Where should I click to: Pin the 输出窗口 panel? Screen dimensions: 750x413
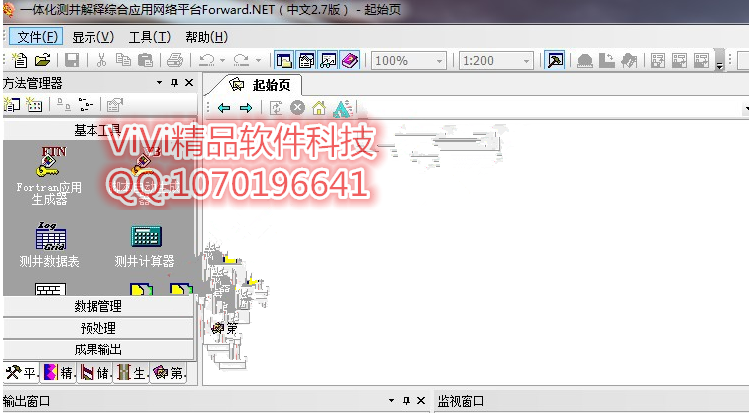tap(406, 401)
